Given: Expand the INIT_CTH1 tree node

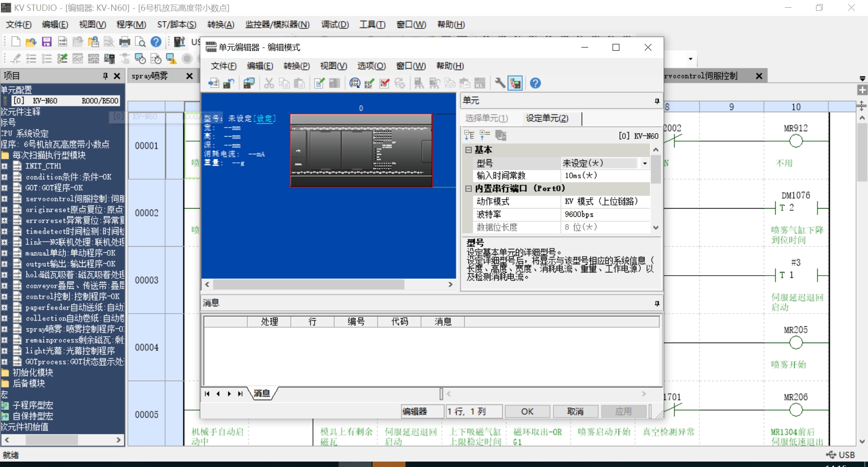Looking at the screenshot, I should [x=4, y=166].
